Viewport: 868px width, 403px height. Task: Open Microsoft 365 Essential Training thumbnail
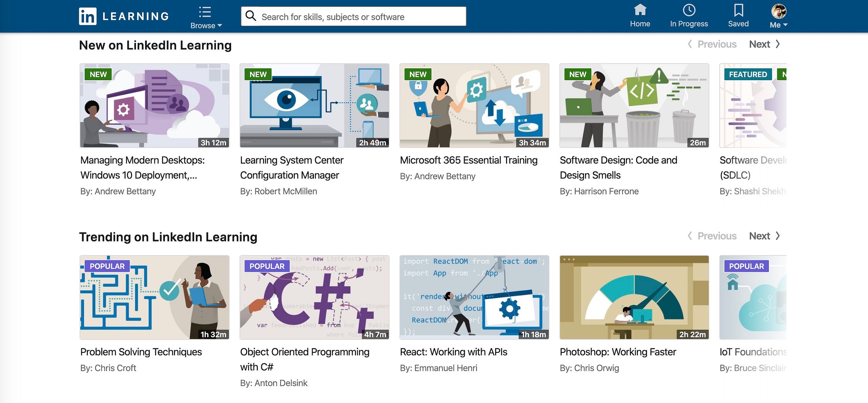tap(474, 106)
